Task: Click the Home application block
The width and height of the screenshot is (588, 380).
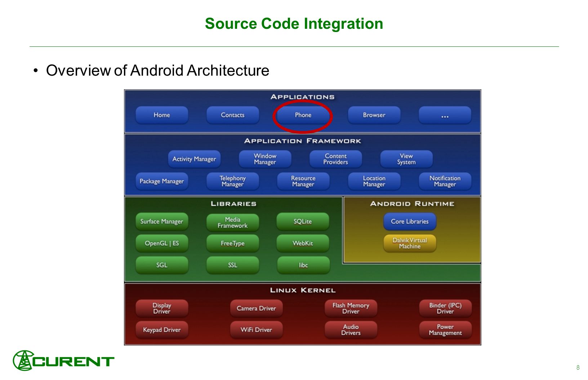Action: (162, 115)
